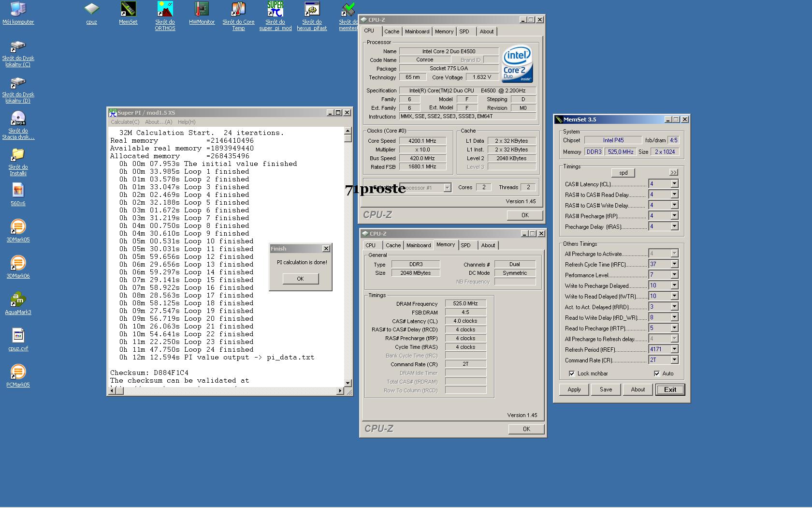The height and width of the screenshot is (508, 812).
Task: Expand the Command Rate (CR) dropdown in MemSet
Action: click(674, 360)
